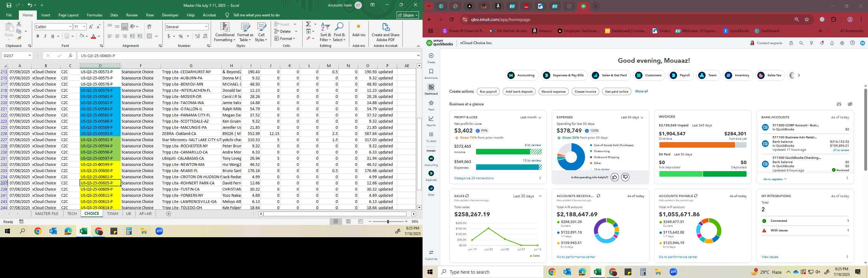Image resolution: width=868 pixels, height=278 pixels.
Task: Open Profit & Loss Last month dropdown
Action: point(531,117)
